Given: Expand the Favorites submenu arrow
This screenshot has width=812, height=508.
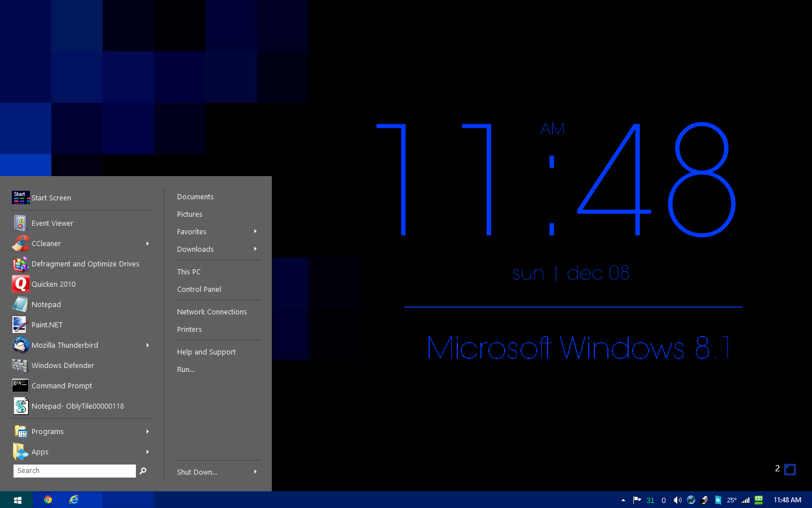Looking at the screenshot, I should (255, 231).
